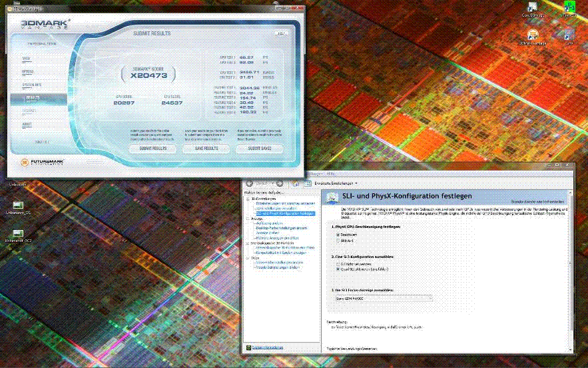The height and width of the screenshot is (368, 588).
Task: Select PhysX Aktiviert radio option
Action: coord(338,240)
